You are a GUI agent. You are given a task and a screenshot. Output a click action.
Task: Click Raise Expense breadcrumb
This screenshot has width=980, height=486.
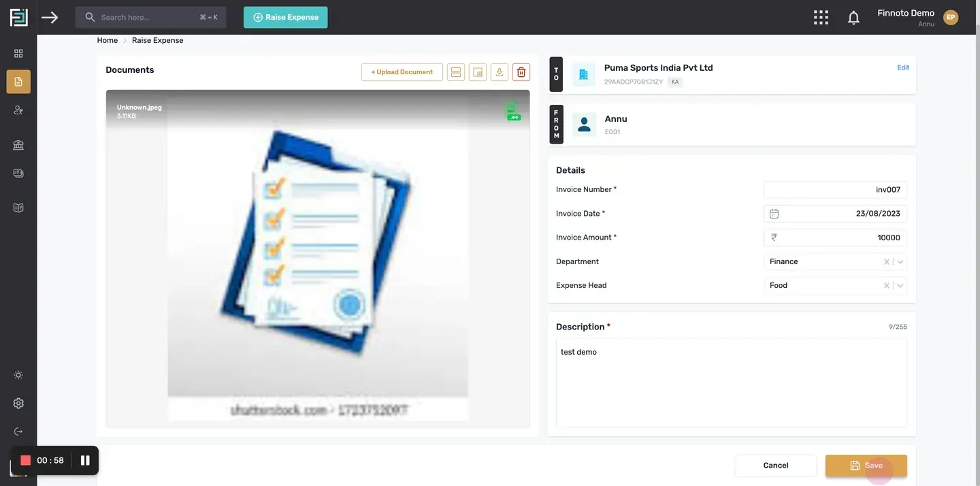pos(158,40)
